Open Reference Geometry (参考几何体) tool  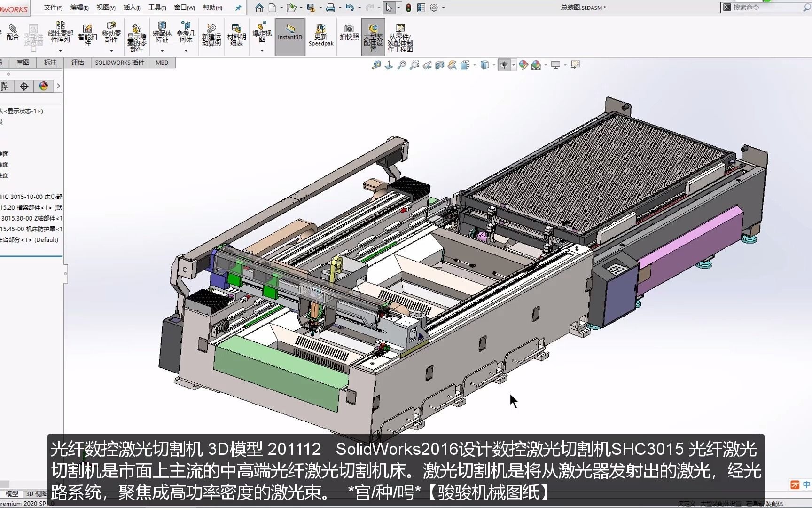click(x=186, y=32)
